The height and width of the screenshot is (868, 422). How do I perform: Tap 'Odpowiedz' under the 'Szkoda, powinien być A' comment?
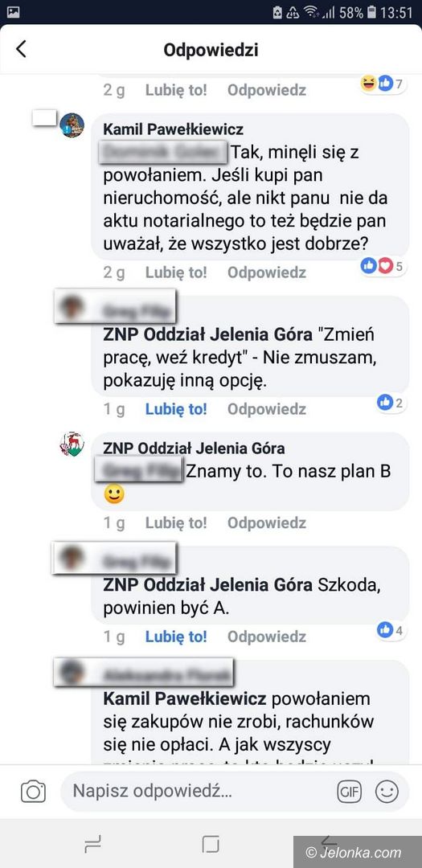click(267, 637)
